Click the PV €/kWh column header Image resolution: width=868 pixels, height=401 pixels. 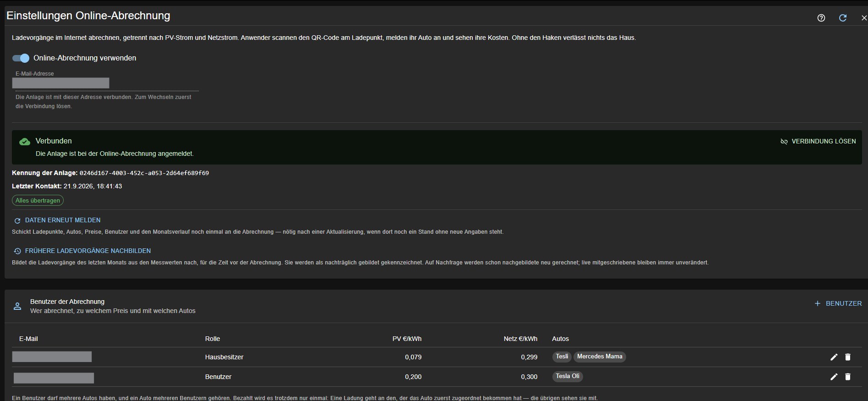point(407,339)
